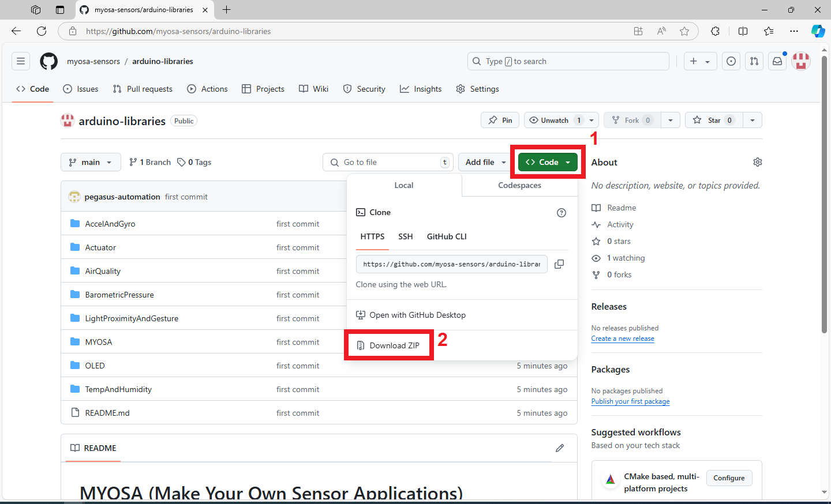The width and height of the screenshot is (831, 504).
Task: Open read aloud icon in address bar
Action: [x=661, y=31]
